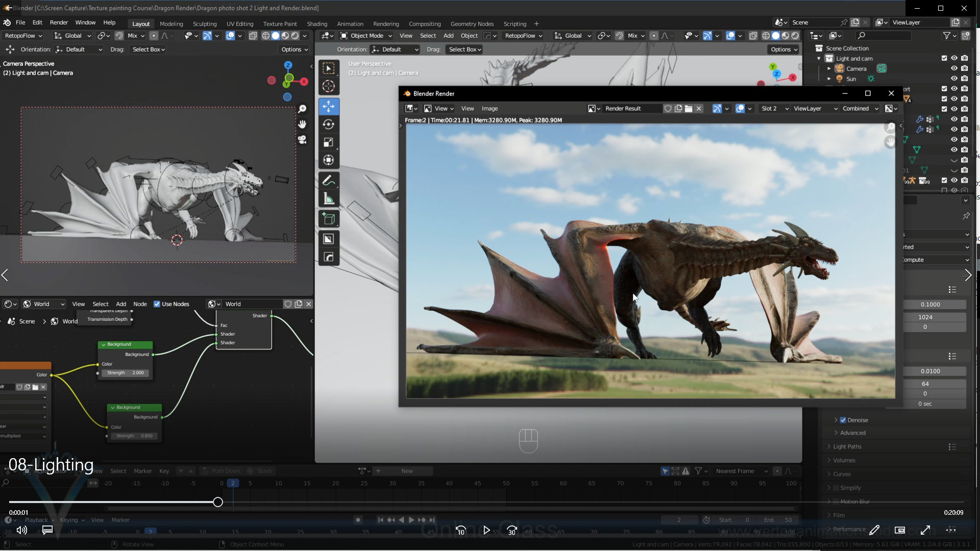980x551 pixels.
Task: Switch to Compositing workspace tab
Action: (x=425, y=23)
